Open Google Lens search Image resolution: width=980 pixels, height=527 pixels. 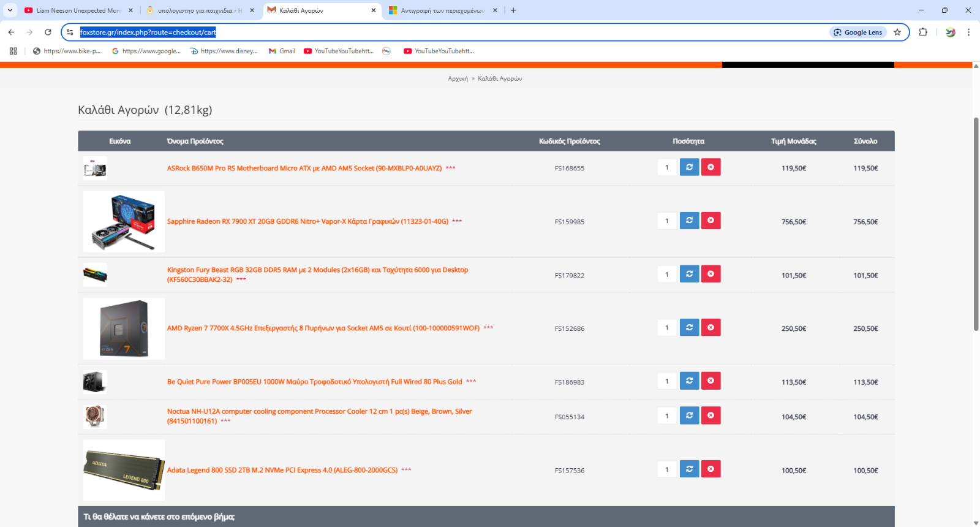click(x=858, y=32)
